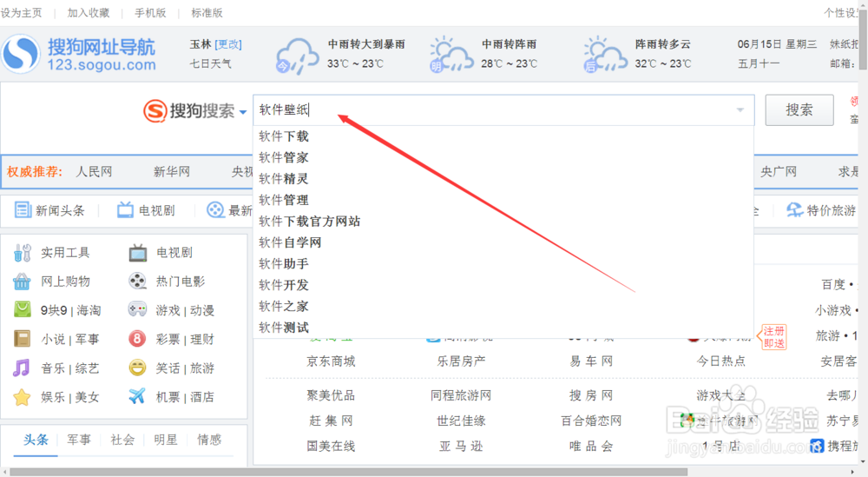Click the 机票 airplane icon

137,396
